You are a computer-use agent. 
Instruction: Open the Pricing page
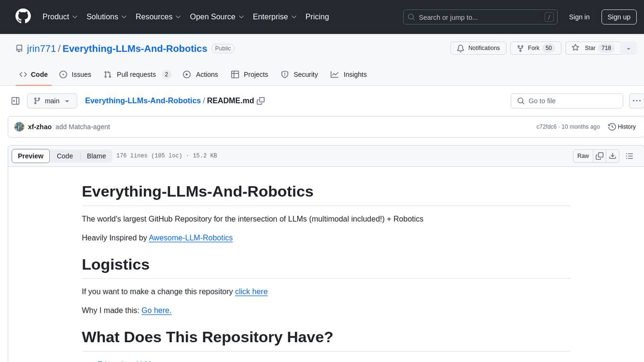(317, 17)
